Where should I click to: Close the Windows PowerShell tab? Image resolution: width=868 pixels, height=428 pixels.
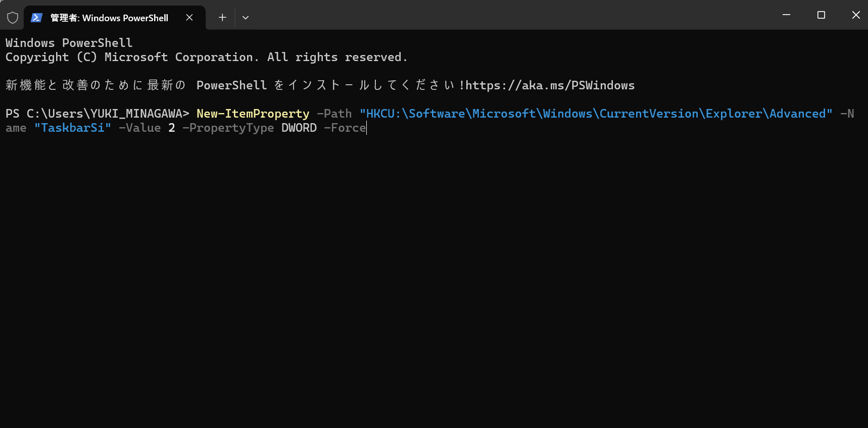(x=189, y=18)
